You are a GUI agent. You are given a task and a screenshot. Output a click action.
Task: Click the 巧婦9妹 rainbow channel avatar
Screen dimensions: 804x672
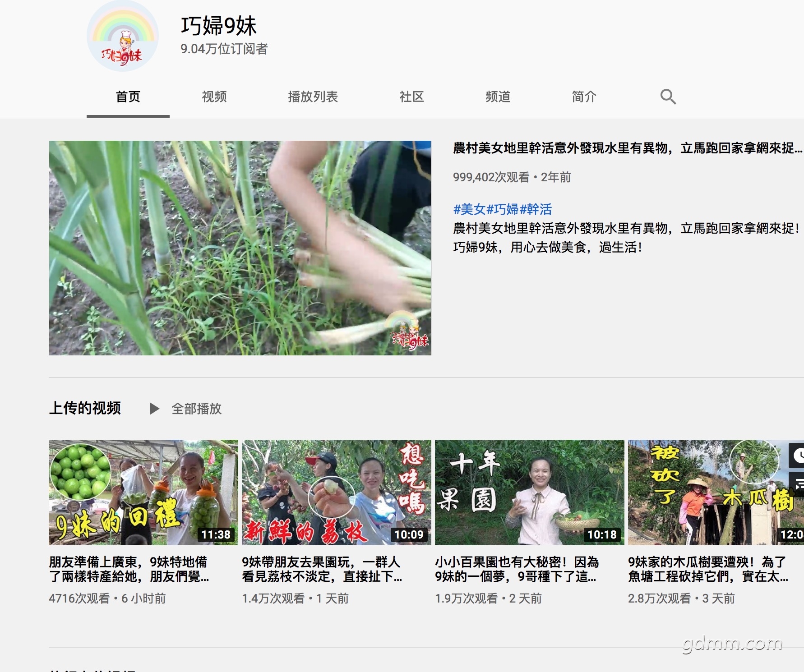pyautogui.click(x=122, y=37)
